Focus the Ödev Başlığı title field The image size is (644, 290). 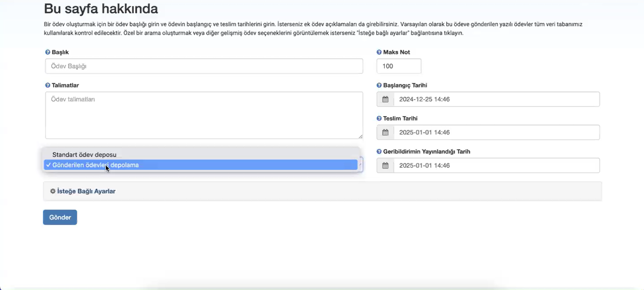204,66
